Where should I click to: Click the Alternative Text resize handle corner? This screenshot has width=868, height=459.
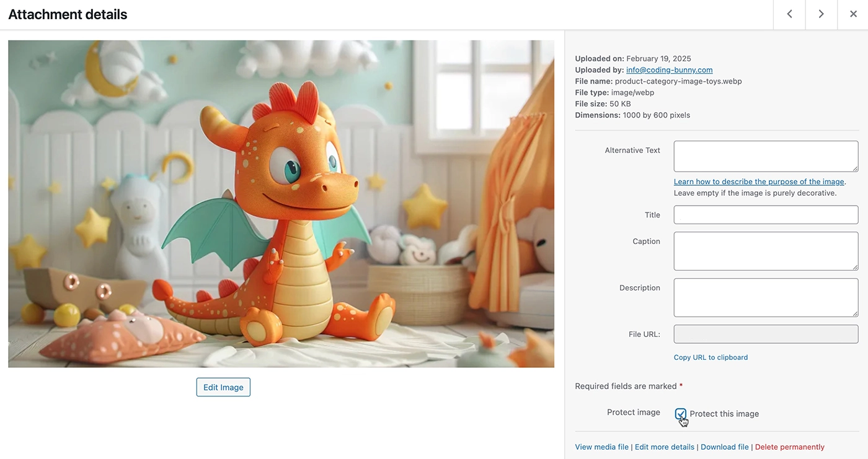click(855, 168)
